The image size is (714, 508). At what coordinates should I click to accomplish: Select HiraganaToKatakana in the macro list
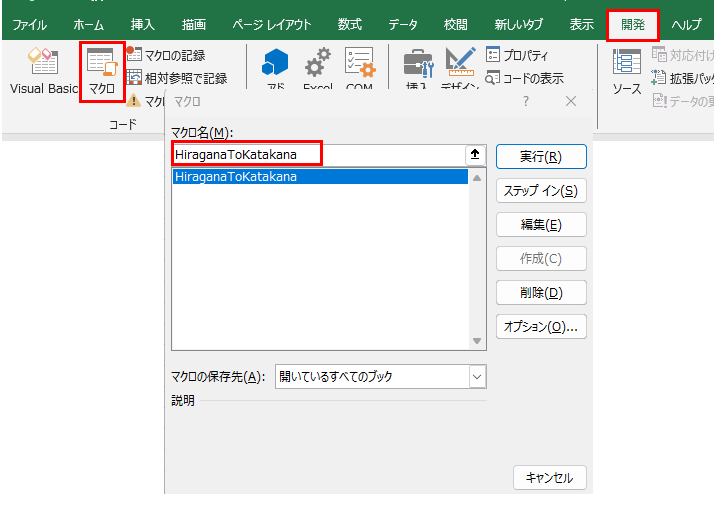236,177
